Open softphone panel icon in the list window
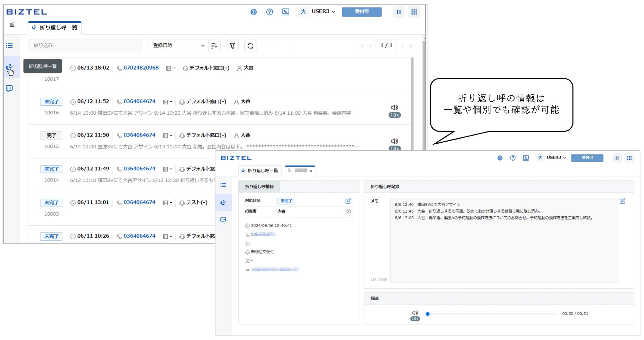 (x=286, y=12)
